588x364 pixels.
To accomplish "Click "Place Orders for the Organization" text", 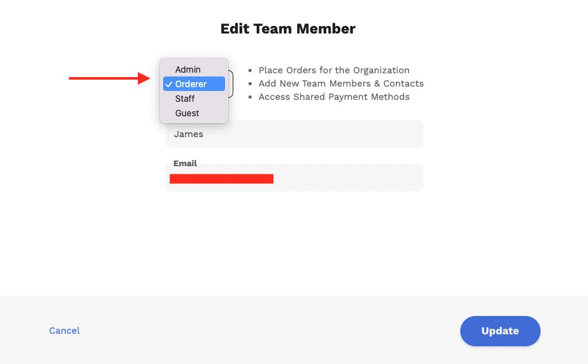I will [x=334, y=70].
